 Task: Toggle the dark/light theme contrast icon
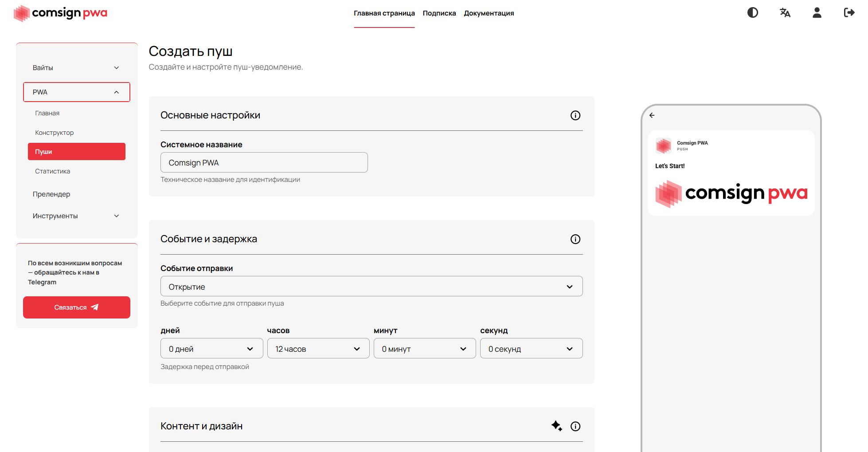point(753,12)
